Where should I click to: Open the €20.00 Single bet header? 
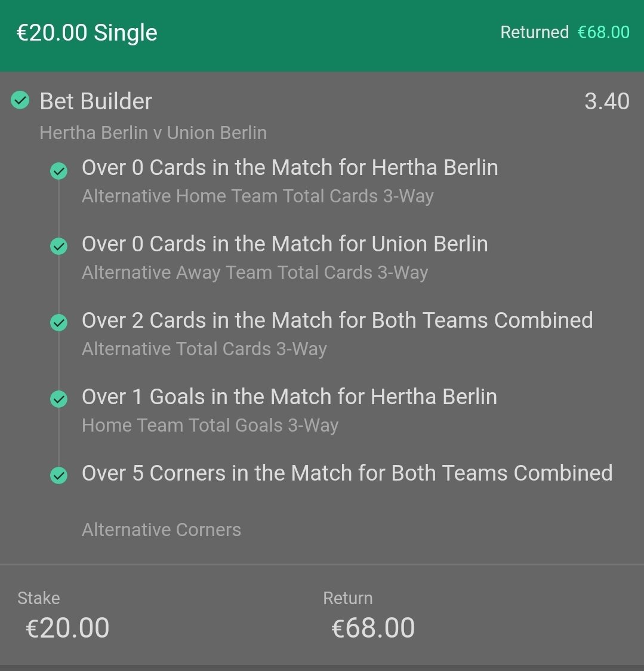pos(87,33)
